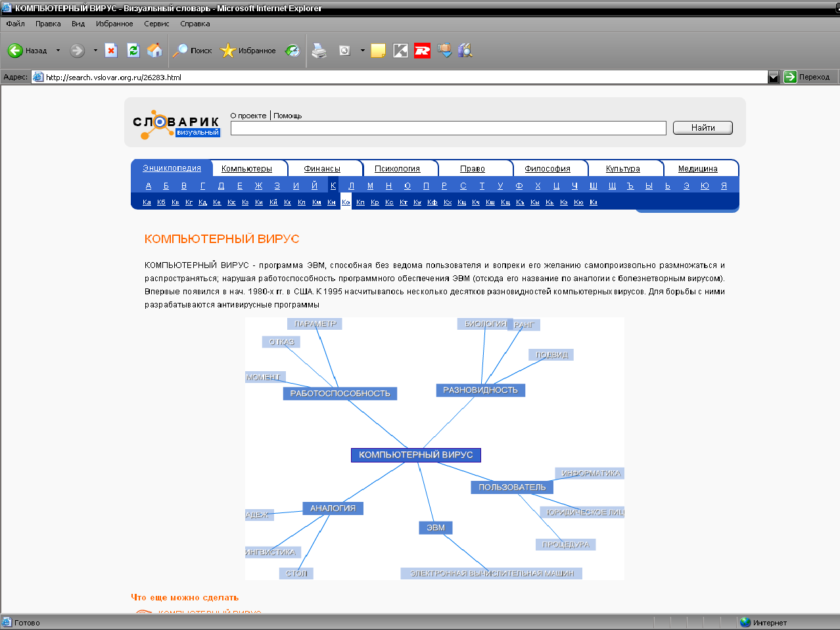
Task: Switch to the Психология tab
Action: tap(397, 169)
